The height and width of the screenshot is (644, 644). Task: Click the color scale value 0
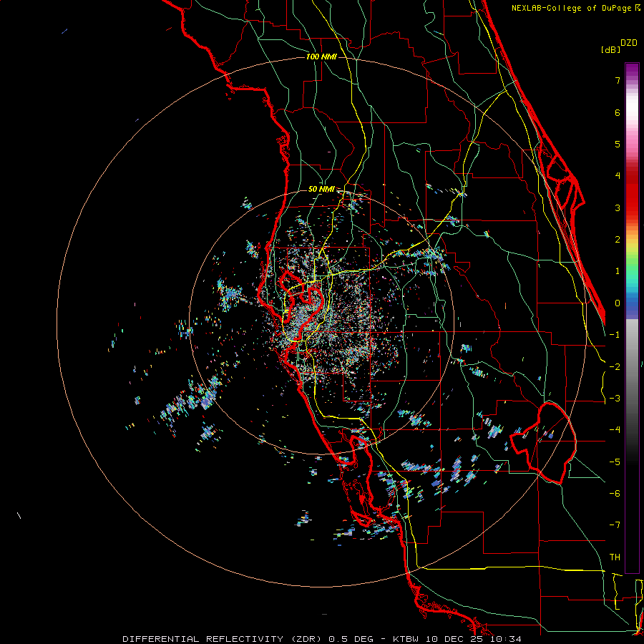(x=618, y=303)
